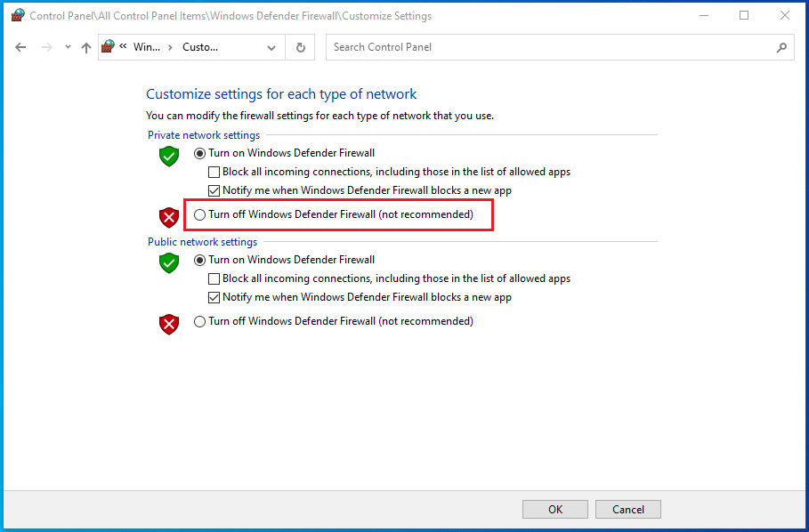Image resolution: width=809 pixels, height=532 pixels.
Task: Click the red shield beside the Private turn-off option
Action: click(168, 216)
